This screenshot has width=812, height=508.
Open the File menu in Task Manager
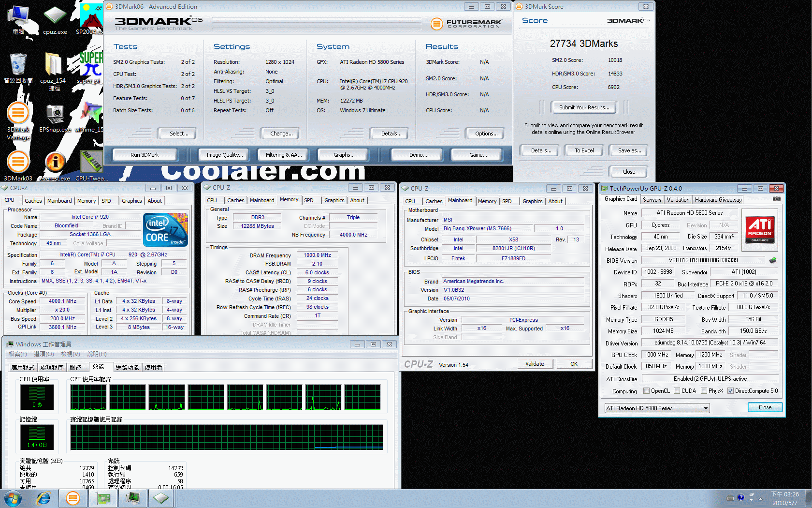pos(18,354)
